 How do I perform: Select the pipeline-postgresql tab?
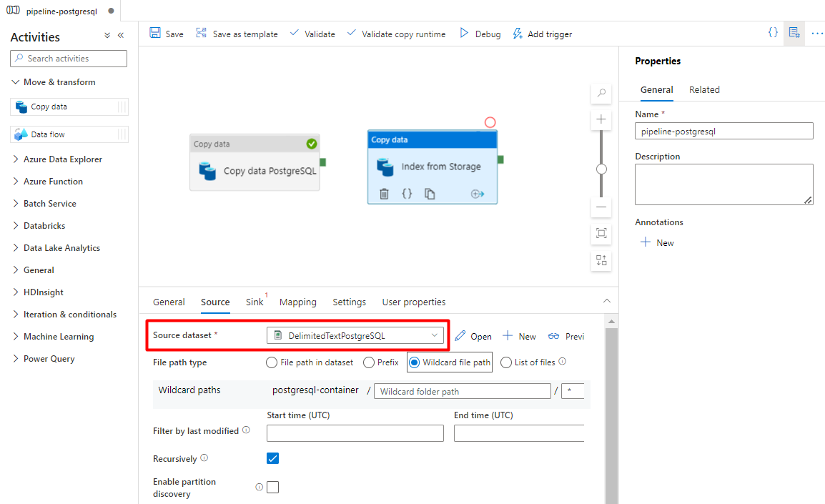[61, 11]
